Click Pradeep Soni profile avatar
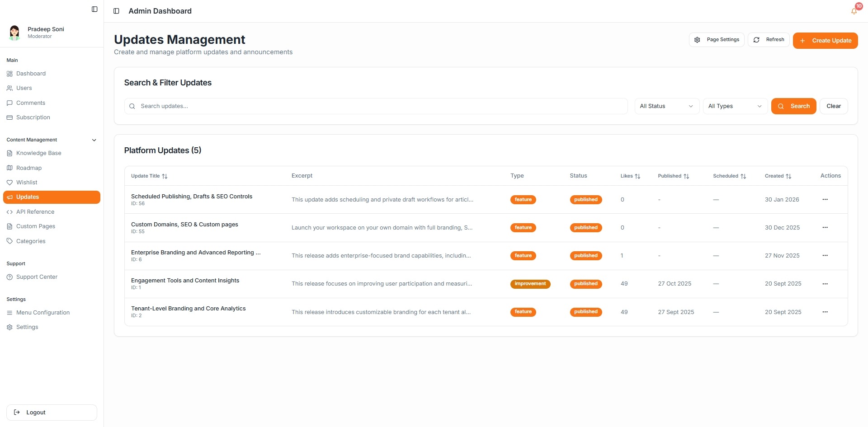Screen dimensions: 868x427 (x=14, y=33)
